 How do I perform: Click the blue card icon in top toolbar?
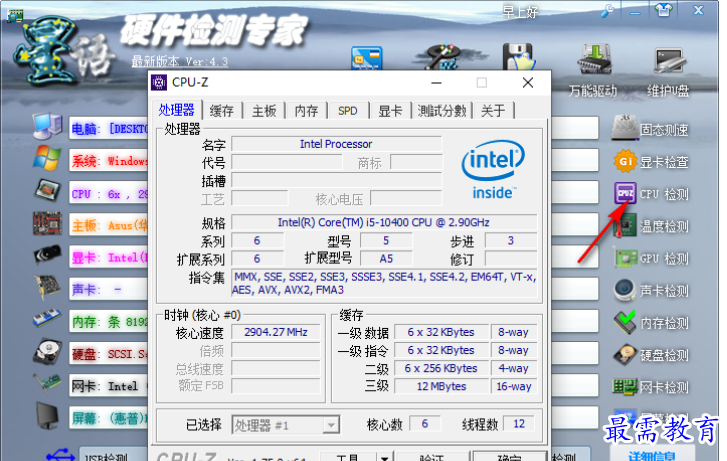(367, 58)
